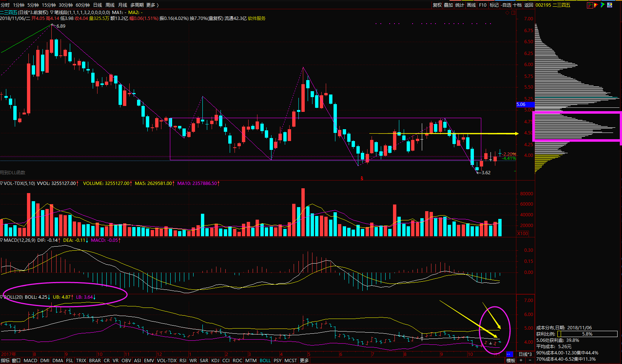
Task: Select the EMV indicator tab
Action: click(x=149, y=360)
